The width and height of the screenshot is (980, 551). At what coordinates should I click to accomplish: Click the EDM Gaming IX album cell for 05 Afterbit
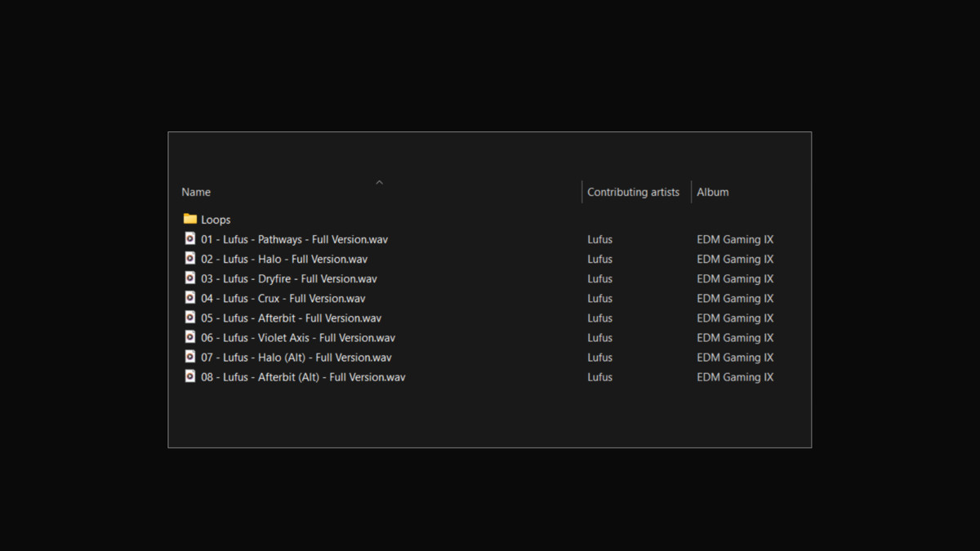pyautogui.click(x=735, y=318)
